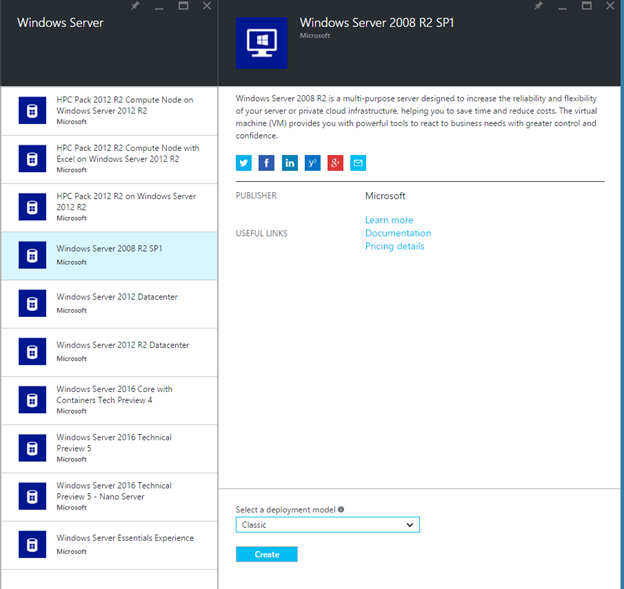Click icon for HPC Pack Compute Node with Excel
This screenshot has width=624, height=589.
[x=32, y=158]
